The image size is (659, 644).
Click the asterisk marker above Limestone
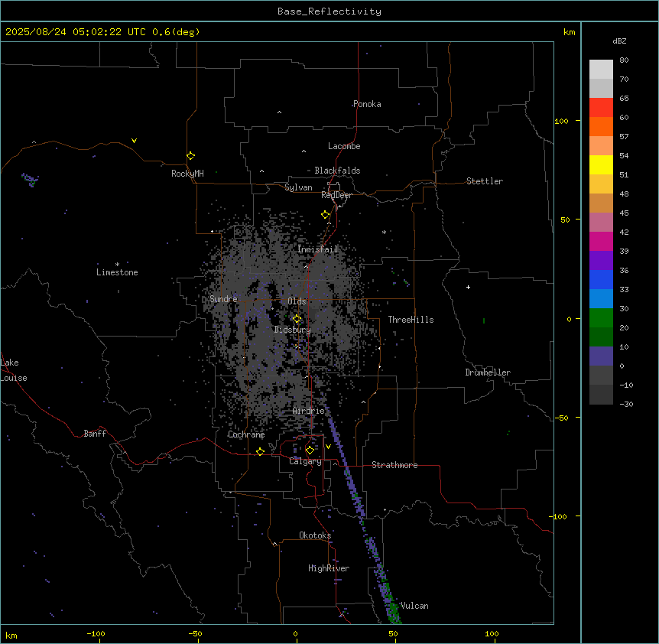117,265
